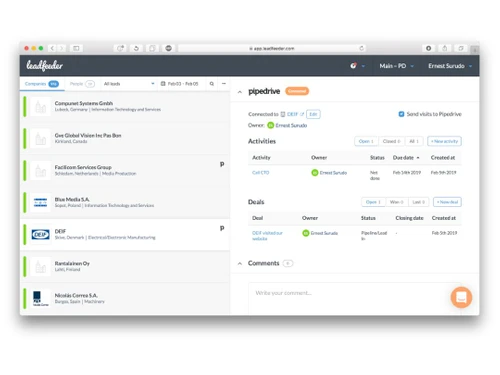
Task: Show Won deals filter
Action: (x=397, y=202)
